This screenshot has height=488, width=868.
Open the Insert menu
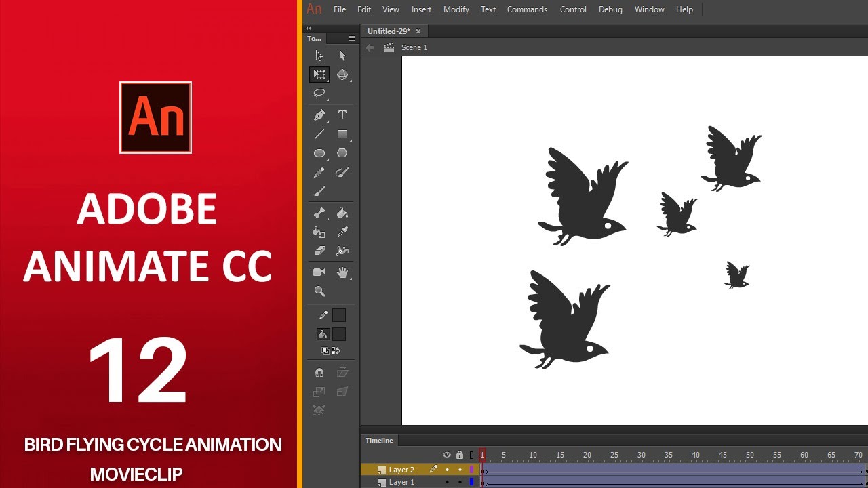pyautogui.click(x=421, y=9)
